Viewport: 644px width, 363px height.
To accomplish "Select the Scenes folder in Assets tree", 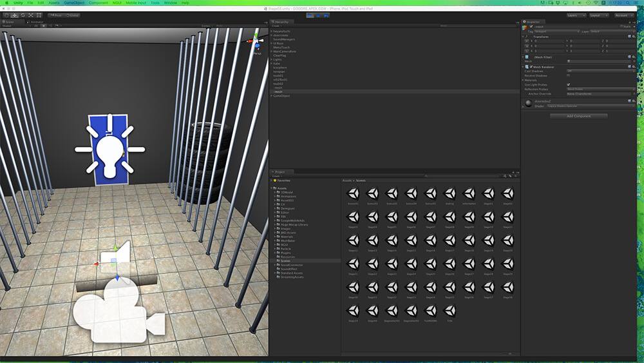I will [287, 260].
